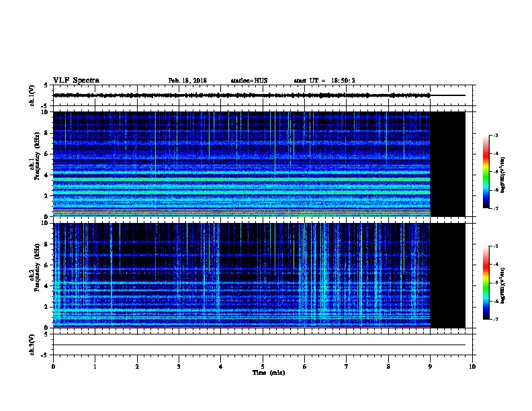The image size is (532, 411).
Task: Click the bright green 3.5 kHz band in ch.1 spectrogram
Action: pyautogui.click(x=242, y=179)
